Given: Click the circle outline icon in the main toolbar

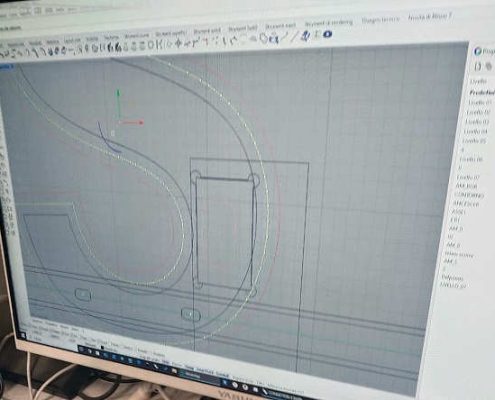Looking at the screenshot, I should pos(151,44).
